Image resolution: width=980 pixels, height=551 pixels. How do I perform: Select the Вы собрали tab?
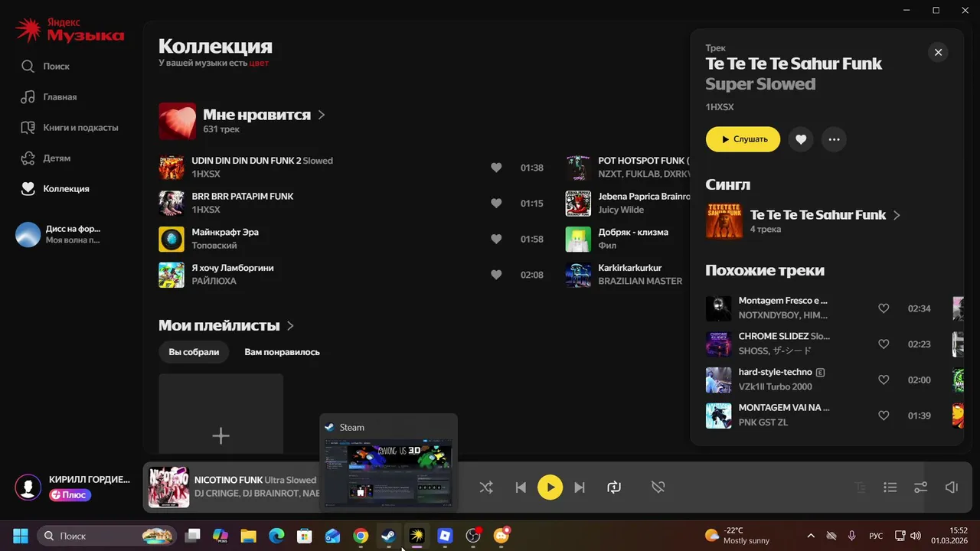(x=194, y=352)
